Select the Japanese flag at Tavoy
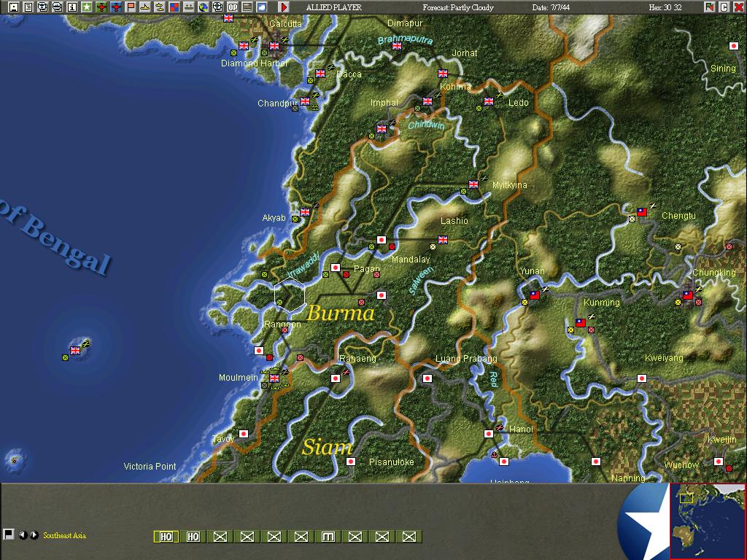This screenshot has width=747, height=560. tap(244, 434)
